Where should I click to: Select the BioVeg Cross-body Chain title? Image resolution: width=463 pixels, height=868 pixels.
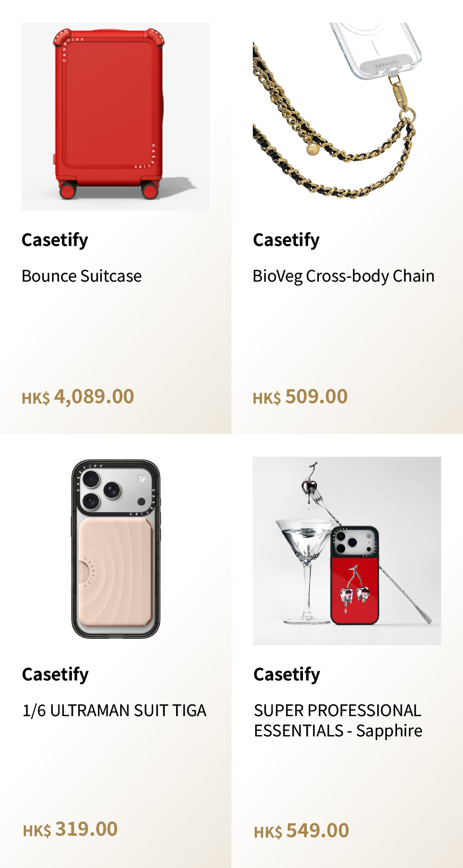(x=343, y=276)
